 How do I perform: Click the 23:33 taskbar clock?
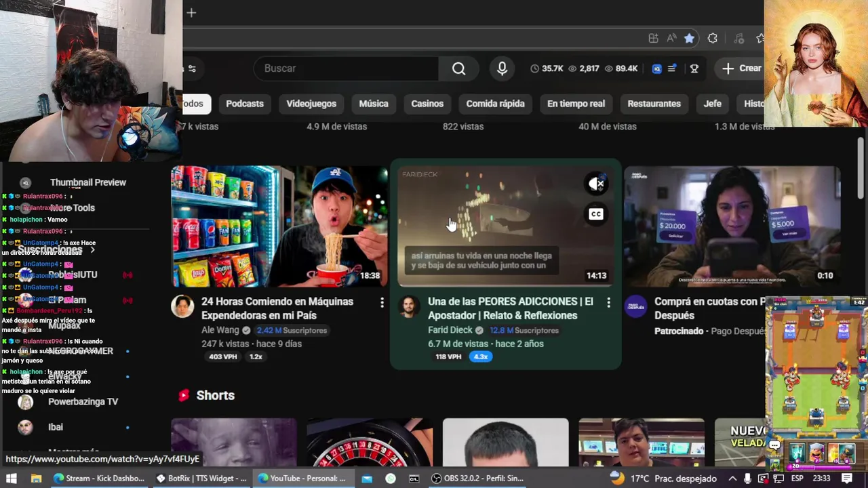click(821, 479)
